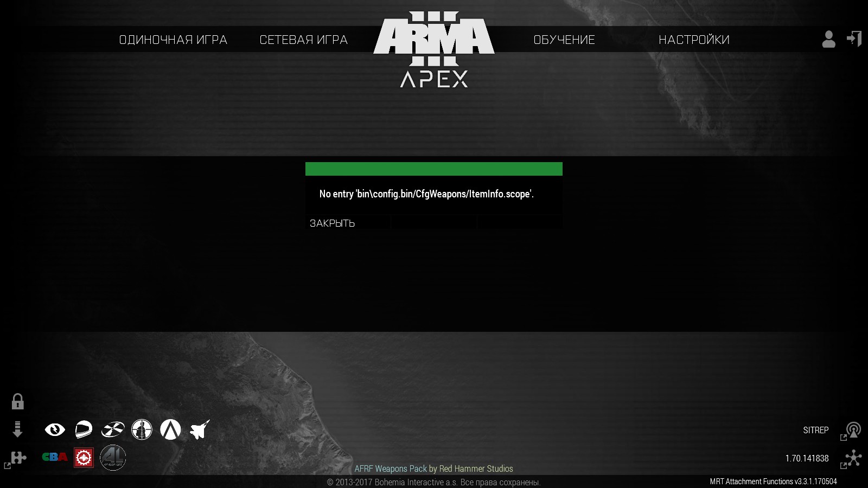Open the player profile icon
This screenshot has width=868, height=488.
[828, 39]
